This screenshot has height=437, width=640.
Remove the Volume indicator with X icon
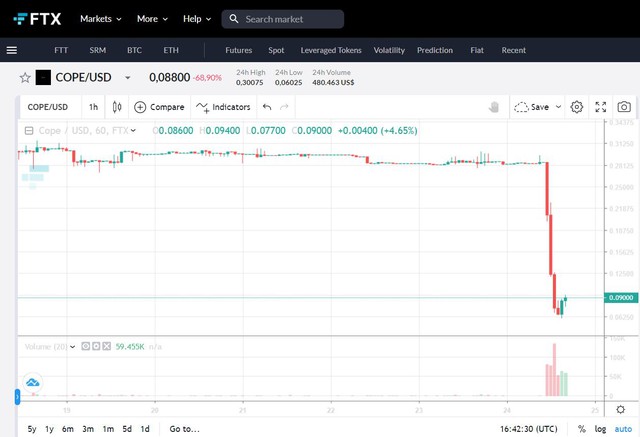[107, 346]
